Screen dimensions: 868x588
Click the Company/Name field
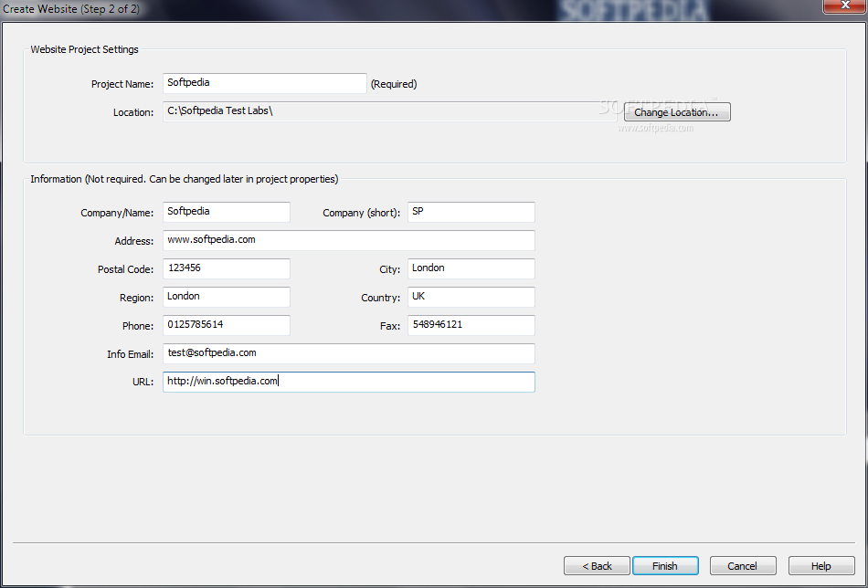227,212
